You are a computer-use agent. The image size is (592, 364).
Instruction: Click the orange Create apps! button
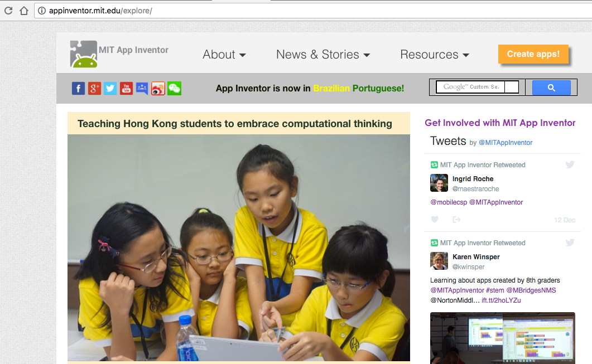[x=533, y=54]
